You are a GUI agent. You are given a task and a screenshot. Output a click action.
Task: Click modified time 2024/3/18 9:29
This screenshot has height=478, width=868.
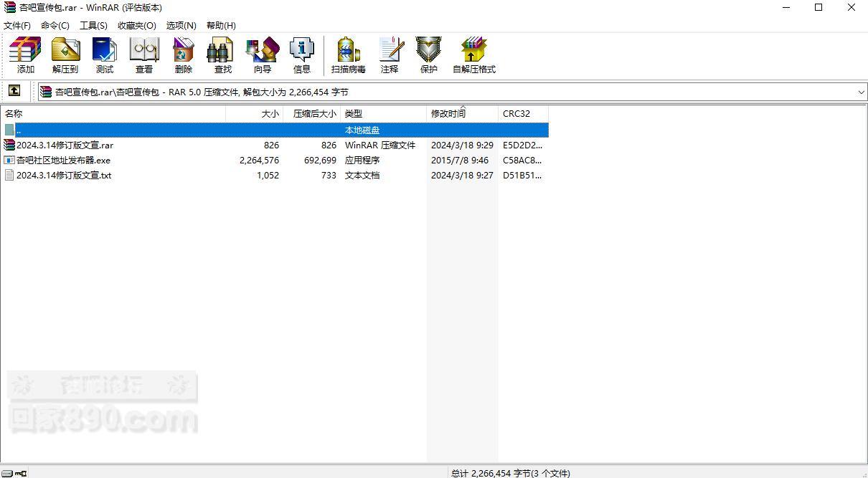click(x=462, y=145)
